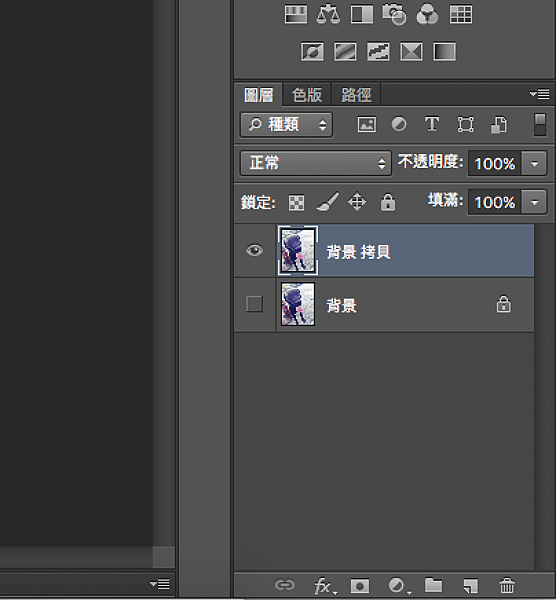This screenshot has height=600, width=556.
Task: Switch to the 圖層 tab
Action: point(259,95)
